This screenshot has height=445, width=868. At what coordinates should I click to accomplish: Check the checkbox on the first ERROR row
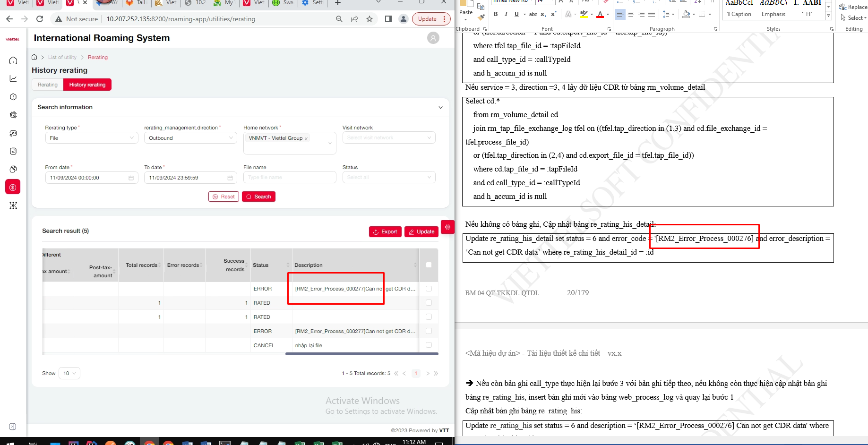click(x=429, y=289)
